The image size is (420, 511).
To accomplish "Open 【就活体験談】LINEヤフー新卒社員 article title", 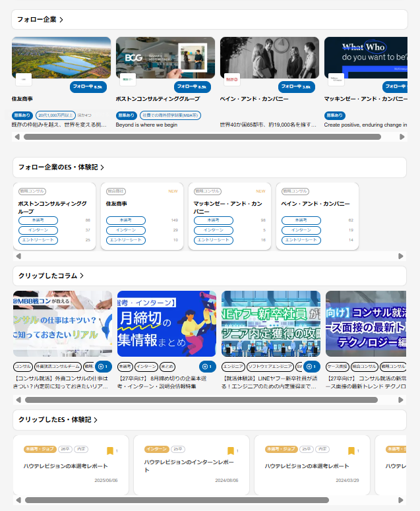I will [269, 382].
